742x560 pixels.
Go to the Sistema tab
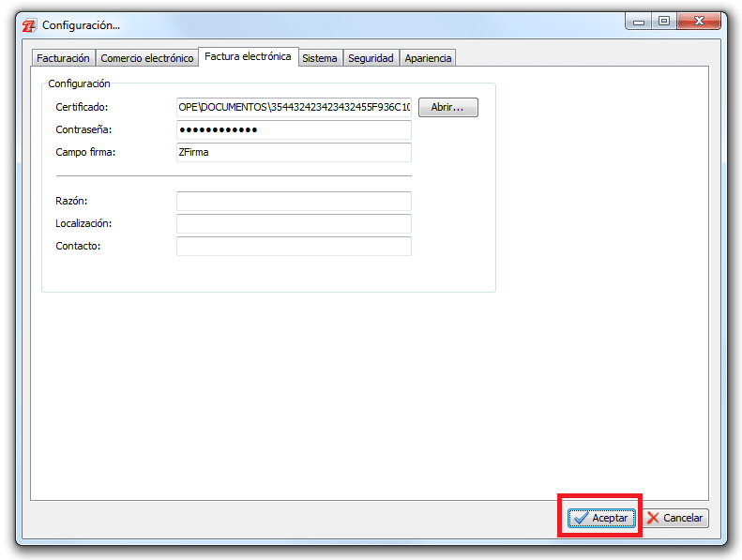(x=319, y=58)
